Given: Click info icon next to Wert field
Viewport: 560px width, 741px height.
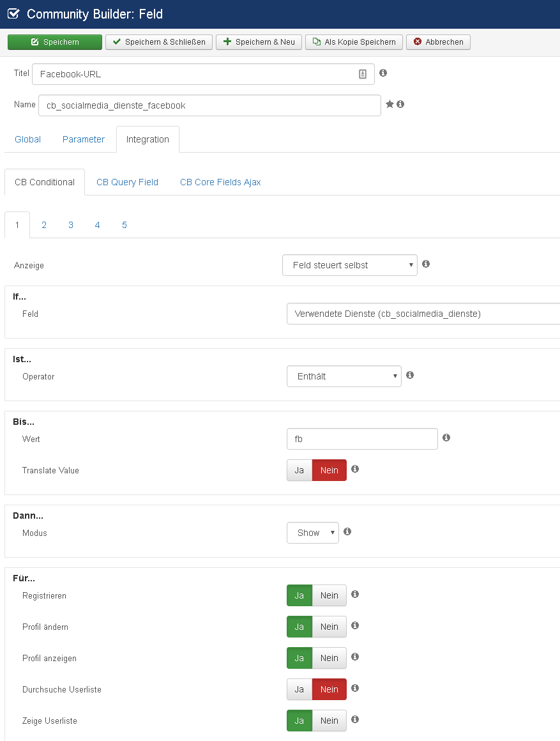Looking at the screenshot, I should [x=446, y=438].
